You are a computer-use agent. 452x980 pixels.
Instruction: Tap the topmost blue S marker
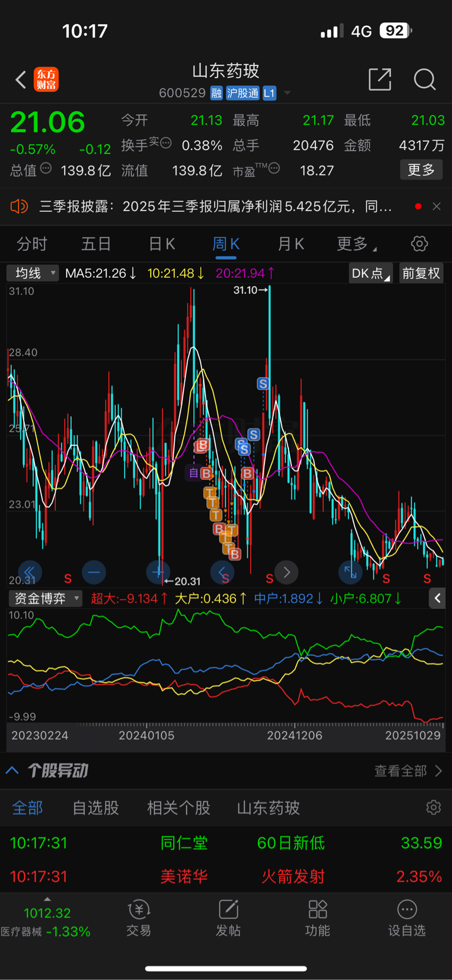tap(263, 384)
